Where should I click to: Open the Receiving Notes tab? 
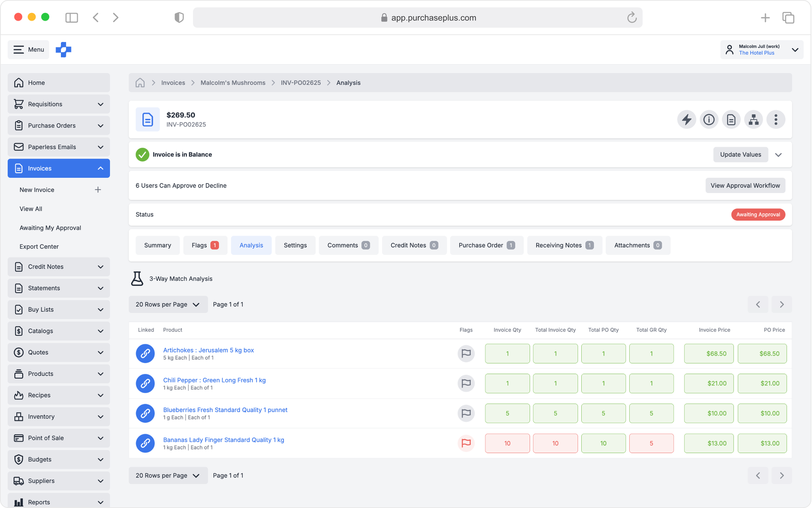point(564,245)
